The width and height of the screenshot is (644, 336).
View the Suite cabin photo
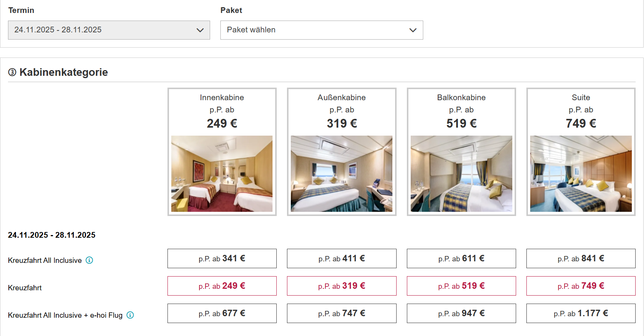coord(581,174)
